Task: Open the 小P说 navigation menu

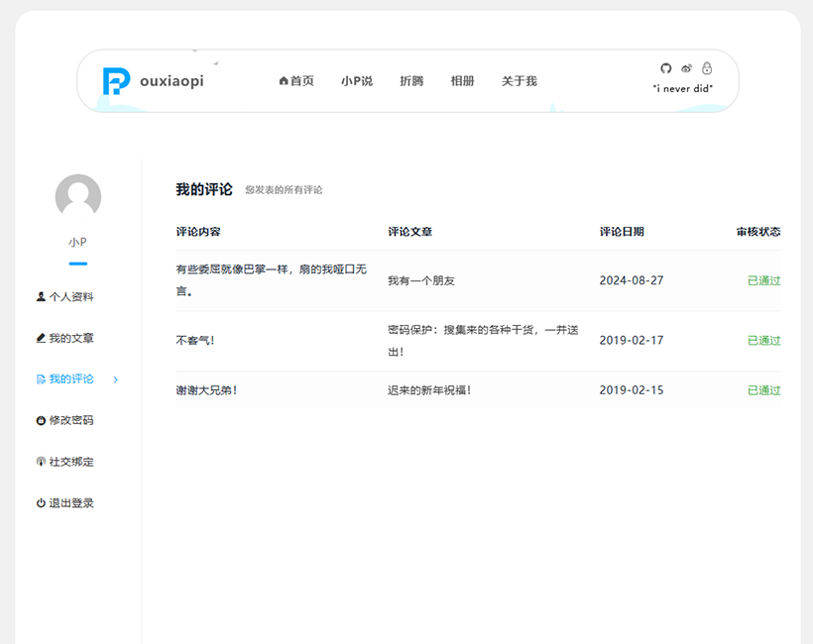Action: click(357, 81)
